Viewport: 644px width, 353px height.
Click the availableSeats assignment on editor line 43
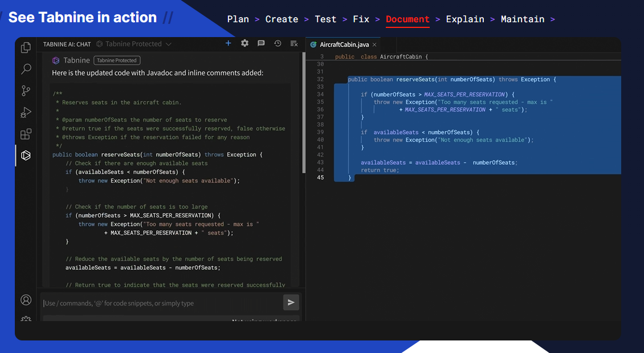(x=439, y=163)
